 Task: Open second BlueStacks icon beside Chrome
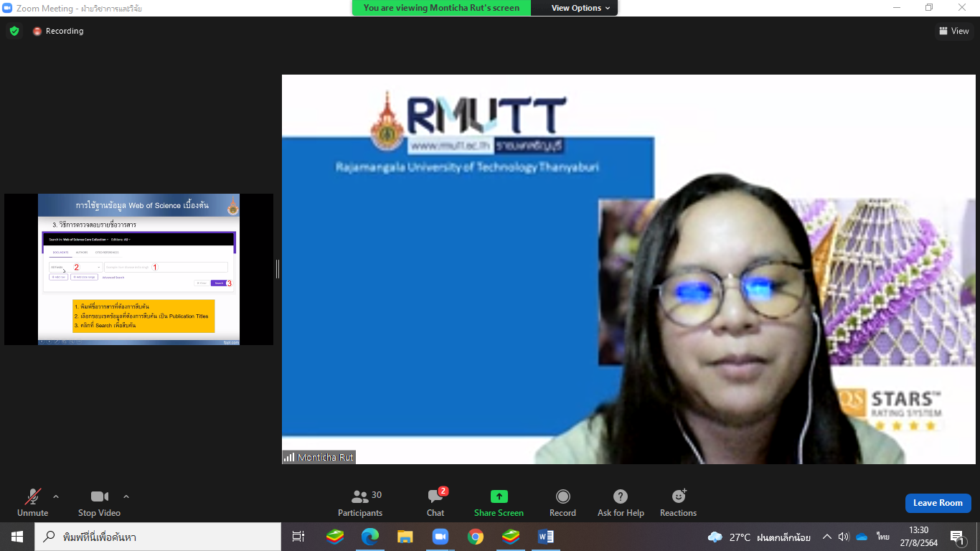(x=510, y=537)
